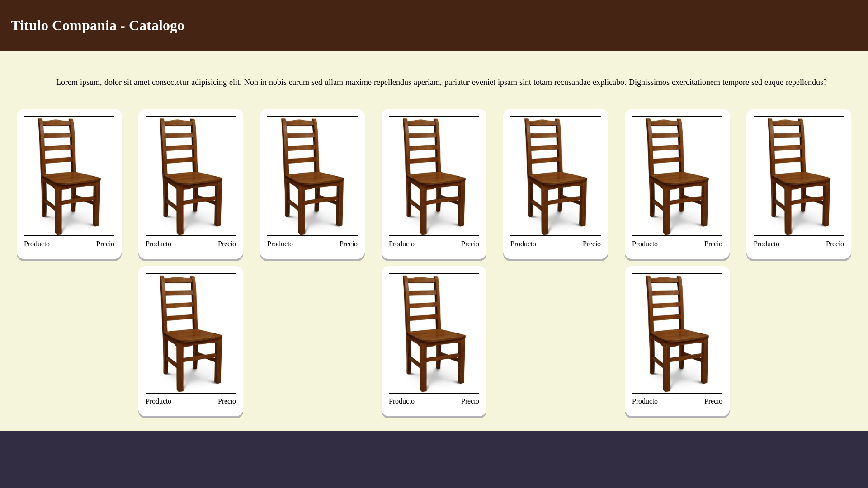
Task: Open the fifth chair image in top row
Action: (x=556, y=176)
